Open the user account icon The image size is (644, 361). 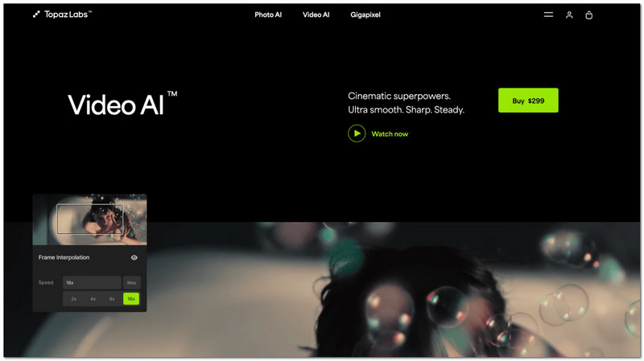tap(569, 15)
